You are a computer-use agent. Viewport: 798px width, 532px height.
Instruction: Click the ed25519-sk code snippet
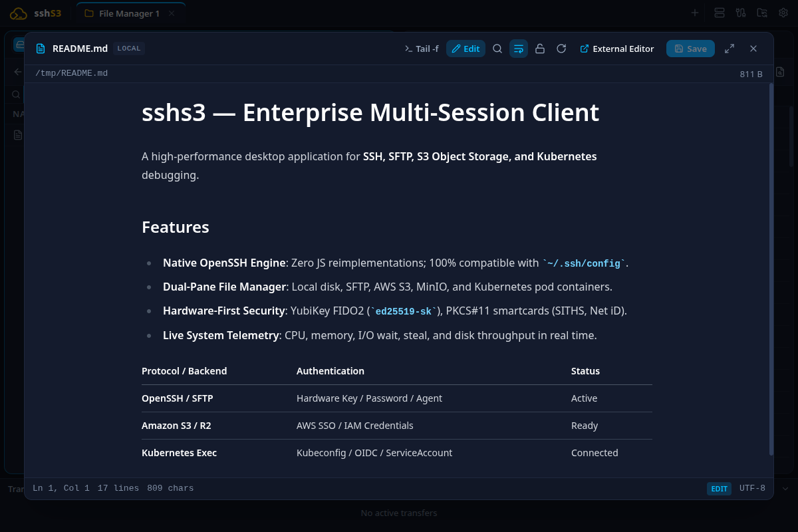click(x=404, y=311)
